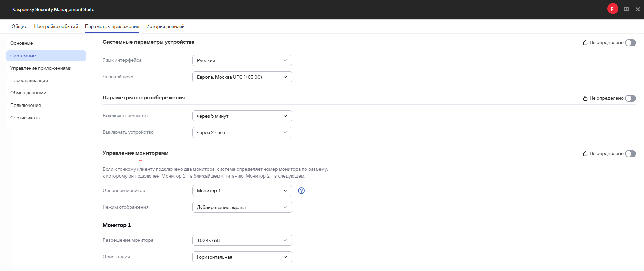Click lock icon in Управление мониторами section
Image resolution: width=644 pixels, height=271 pixels.
[585, 154]
